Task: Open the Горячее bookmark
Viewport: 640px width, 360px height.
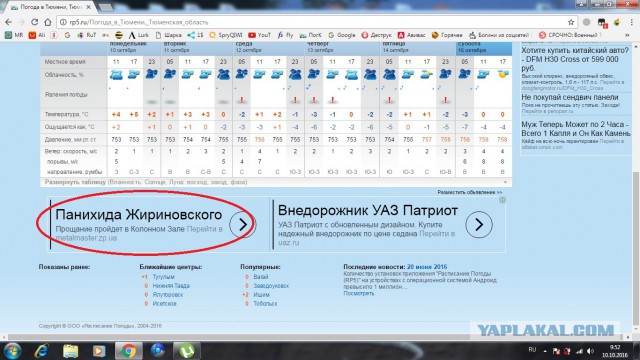Action: (447, 35)
